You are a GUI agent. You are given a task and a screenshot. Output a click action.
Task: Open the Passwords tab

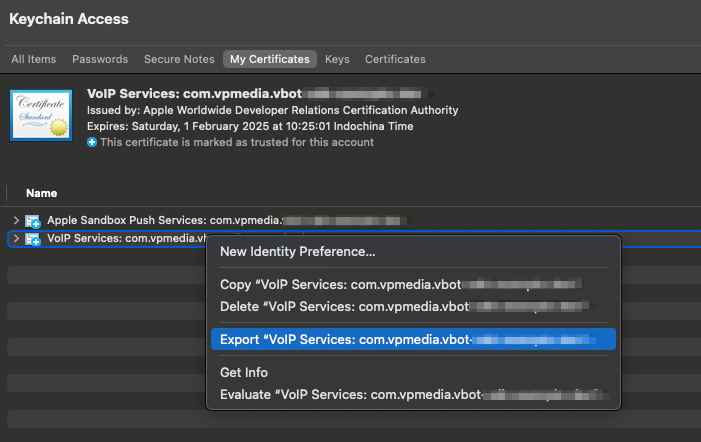pyautogui.click(x=100, y=59)
